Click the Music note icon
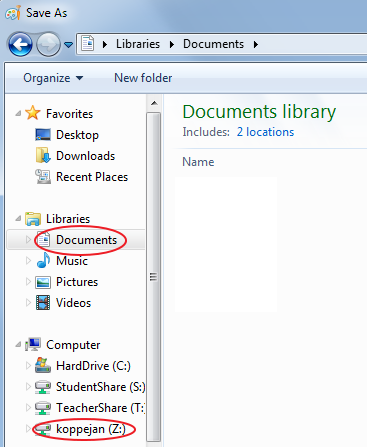The image size is (367, 447). coord(43,260)
